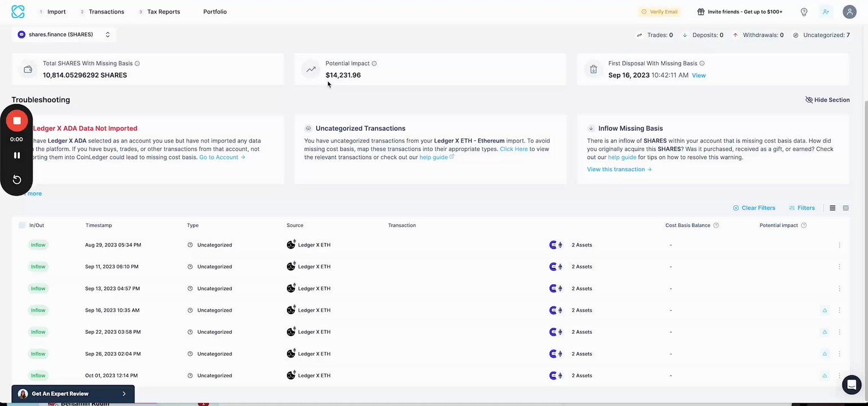Follow the "View this transaction" link
Image resolution: width=868 pixels, height=406 pixels.
[619, 169]
